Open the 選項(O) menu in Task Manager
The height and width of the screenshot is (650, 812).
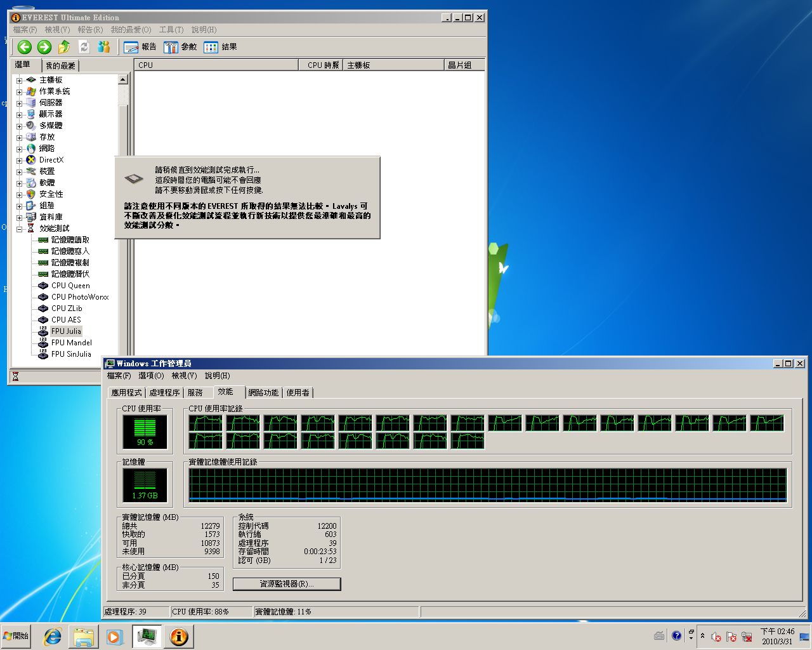[151, 376]
